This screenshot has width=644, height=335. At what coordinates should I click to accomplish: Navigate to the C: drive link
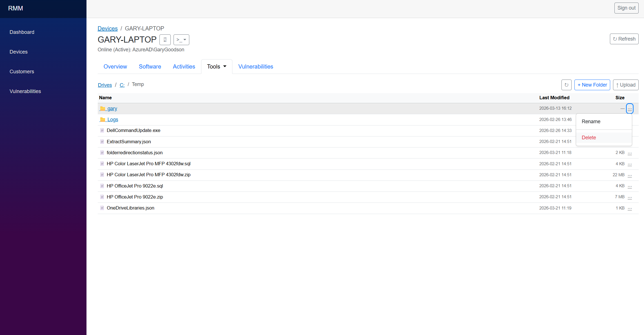[122, 85]
